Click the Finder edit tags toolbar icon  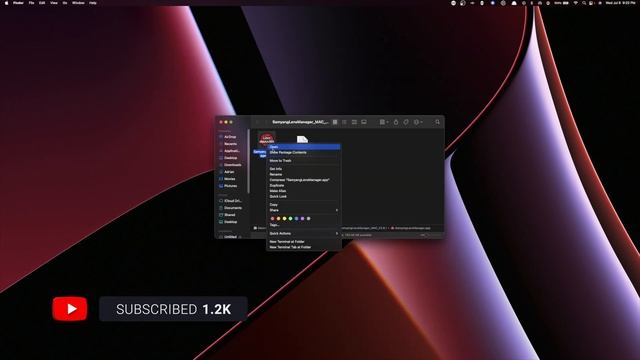click(x=406, y=122)
